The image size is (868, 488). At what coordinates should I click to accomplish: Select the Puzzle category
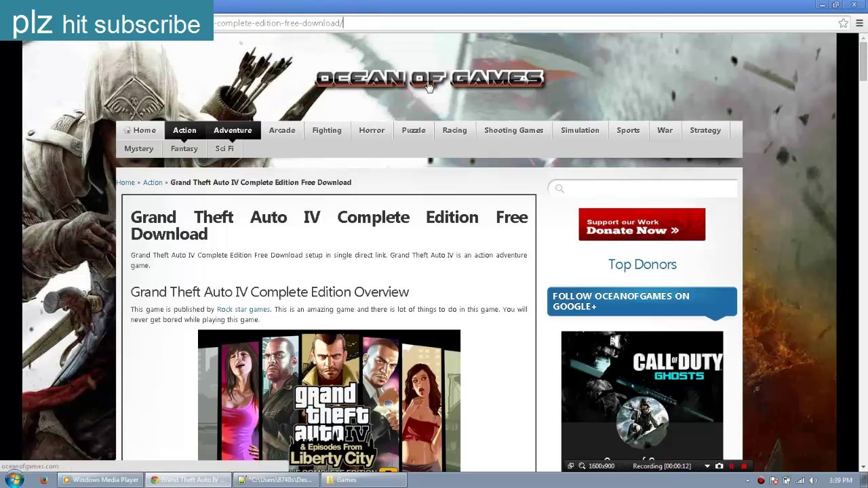(414, 130)
